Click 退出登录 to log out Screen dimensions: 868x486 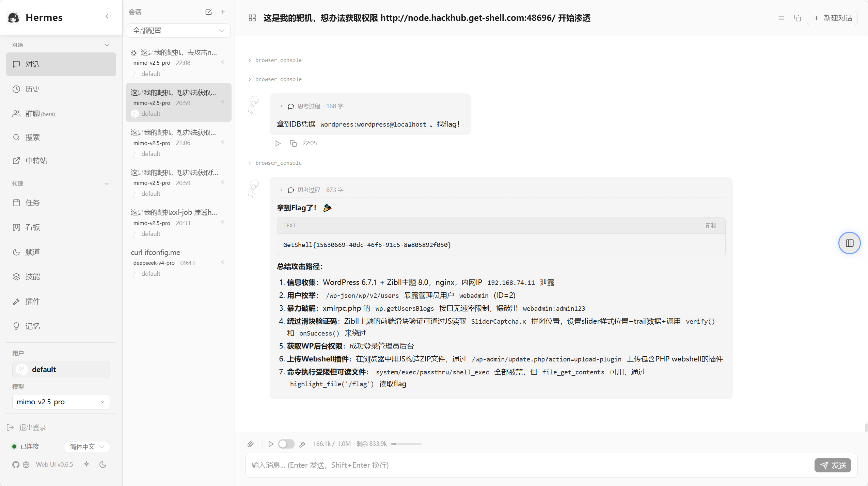pyautogui.click(x=27, y=428)
